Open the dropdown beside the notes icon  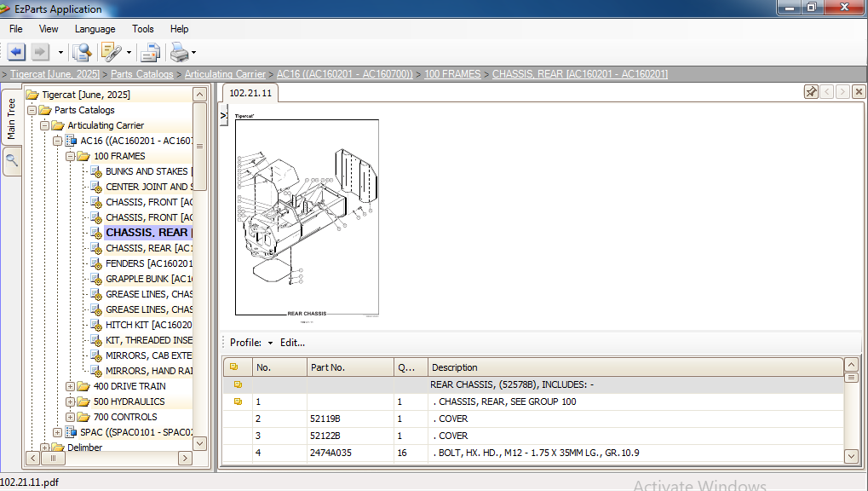[x=129, y=53]
